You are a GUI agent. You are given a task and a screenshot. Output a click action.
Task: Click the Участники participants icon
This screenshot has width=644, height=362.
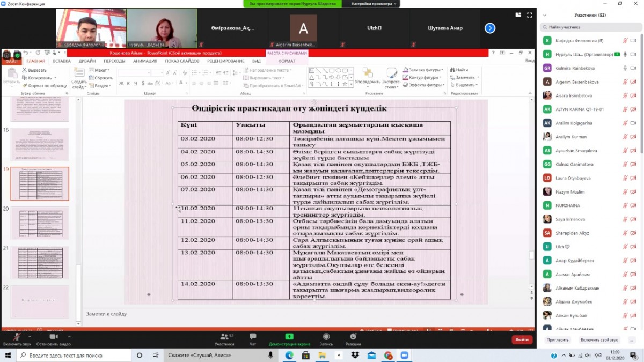pos(224,339)
